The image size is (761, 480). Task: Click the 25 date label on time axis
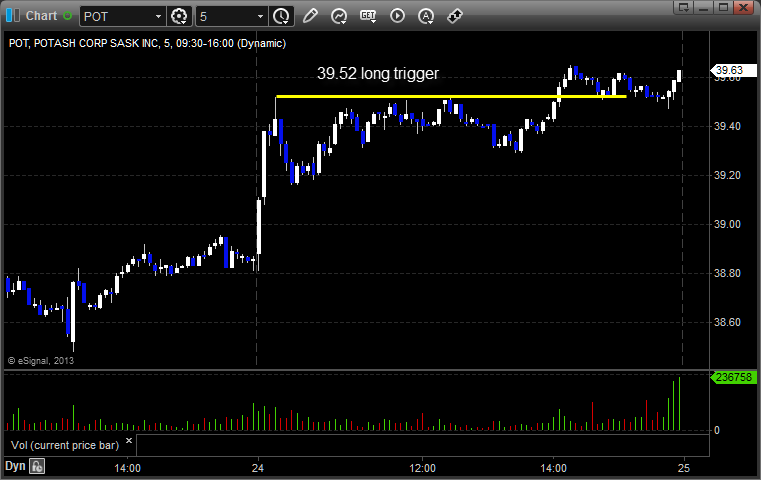pos(683,468)
